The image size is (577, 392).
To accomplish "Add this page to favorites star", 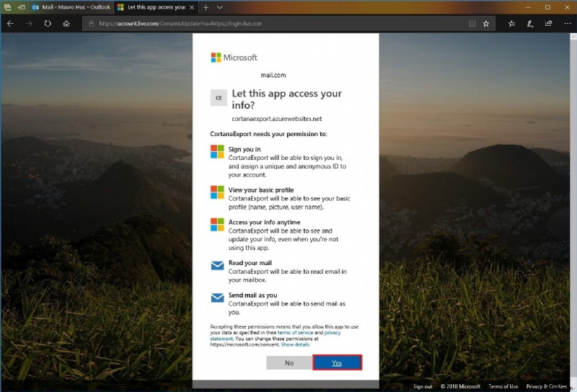I will click(x=486, y=24).
